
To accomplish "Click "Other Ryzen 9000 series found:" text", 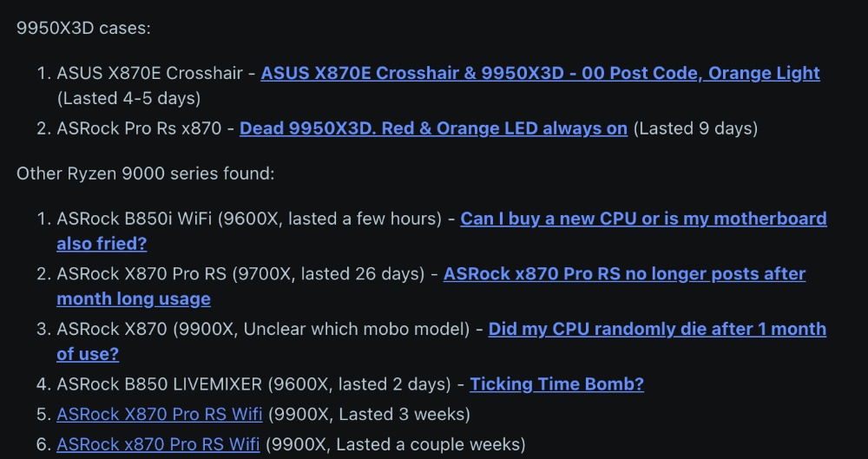I will (x=145, y=174).
